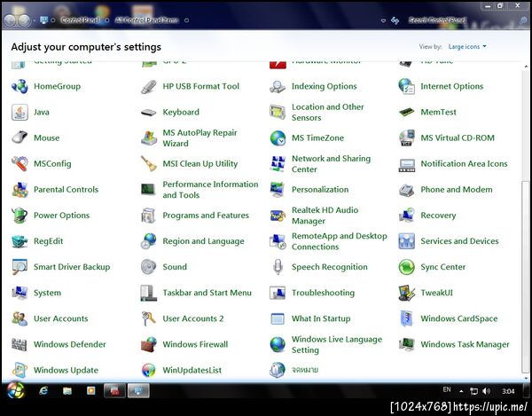Click the Control Panel breadcrumb segment
532x416 pixels.
[80, 20]
